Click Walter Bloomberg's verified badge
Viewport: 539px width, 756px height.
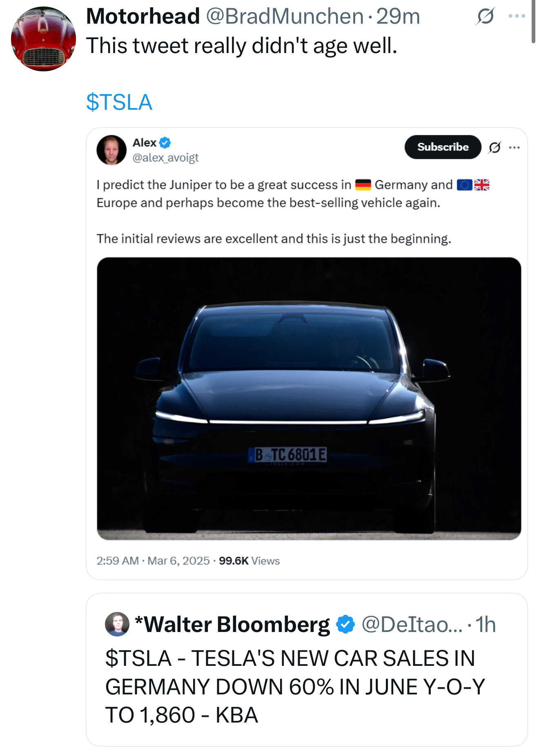(x=345, y=624)
